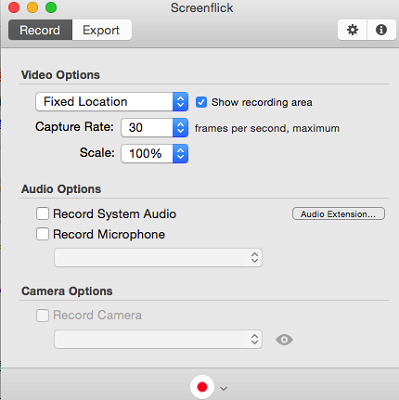Switch to the Export tab
399x400 pixels.
(x=101, y=30)
